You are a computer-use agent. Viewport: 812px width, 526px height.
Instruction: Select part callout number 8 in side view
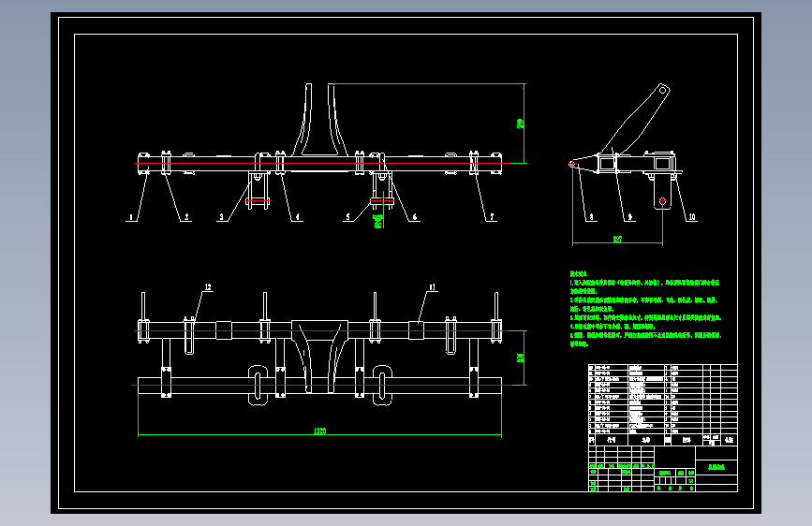[591, 217]
